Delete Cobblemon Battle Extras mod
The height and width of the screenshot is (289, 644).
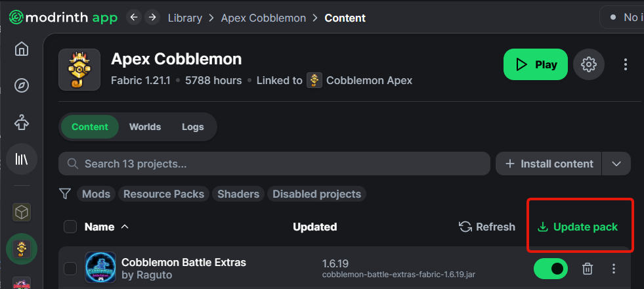pos(588,268)
